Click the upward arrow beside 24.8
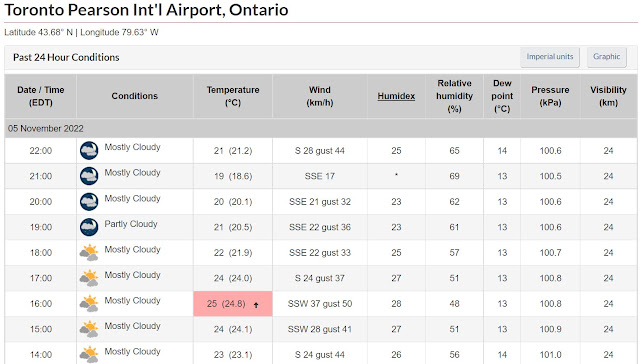 pos(256,304)
